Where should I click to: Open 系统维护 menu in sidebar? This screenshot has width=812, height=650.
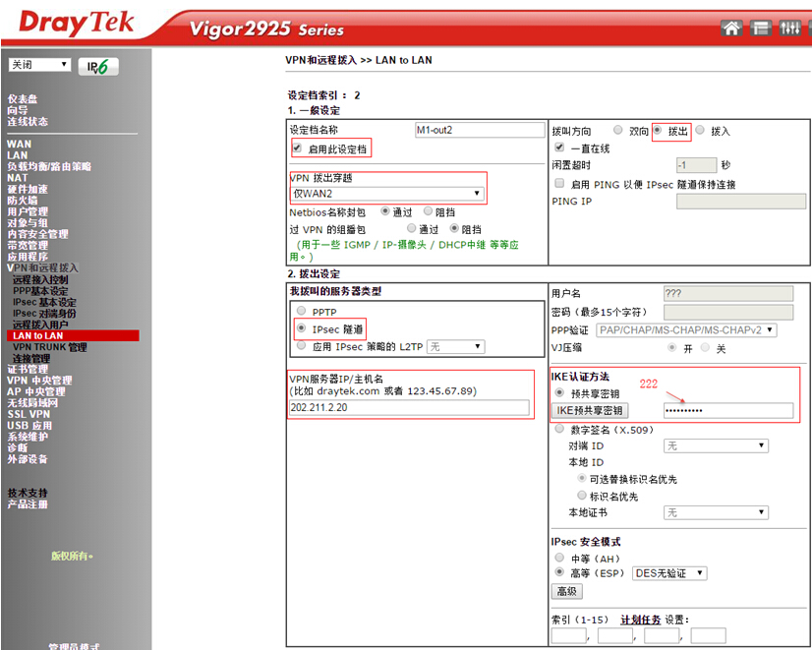click(28, 437)
